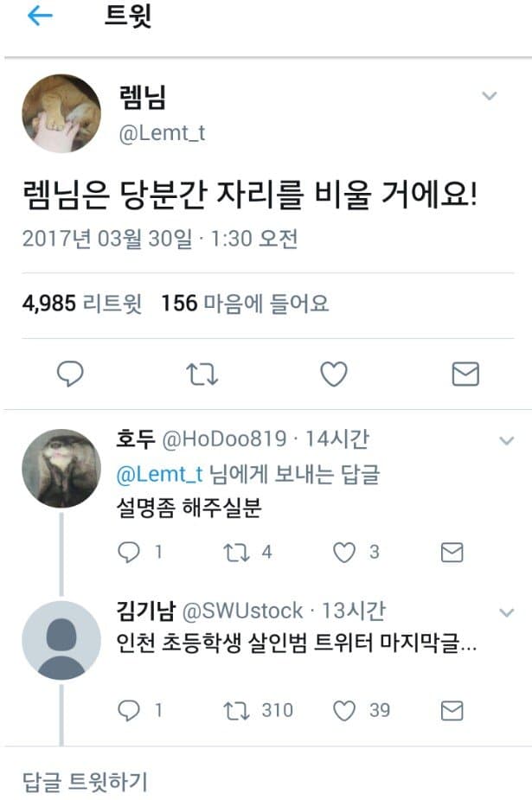Send main tweet via message envelope icon
The width and height of the screenshot is (532, 800).
465,374
